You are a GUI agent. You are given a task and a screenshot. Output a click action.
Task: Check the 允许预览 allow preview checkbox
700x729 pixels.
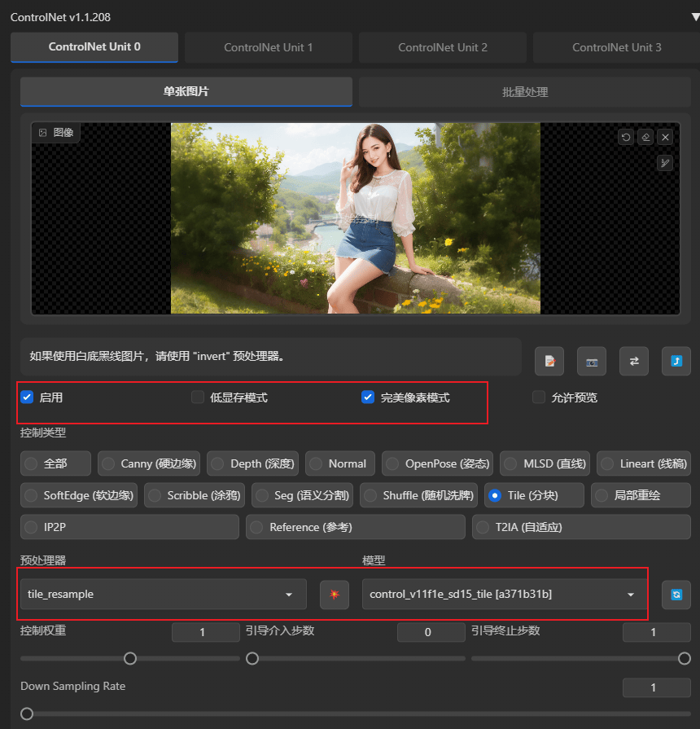click(539, 397)
